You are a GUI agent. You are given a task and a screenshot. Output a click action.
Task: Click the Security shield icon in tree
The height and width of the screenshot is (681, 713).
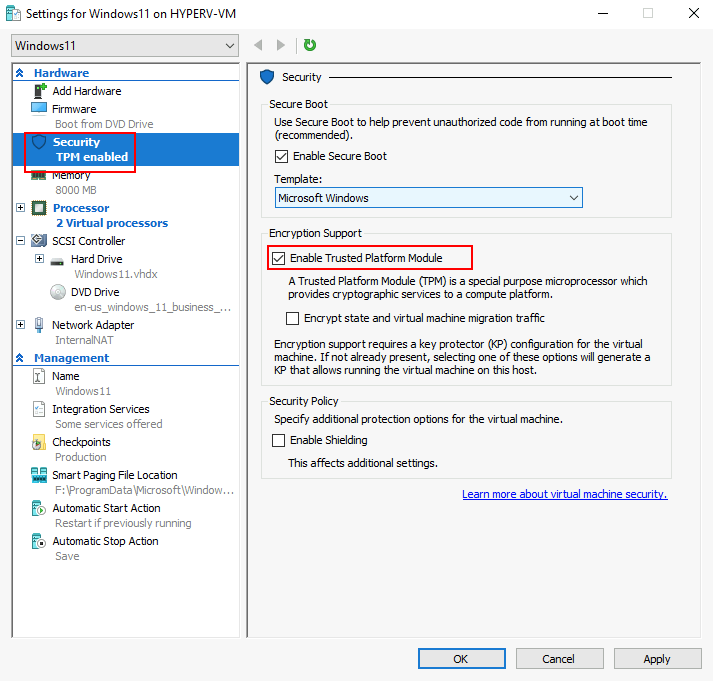coord(39,142)
